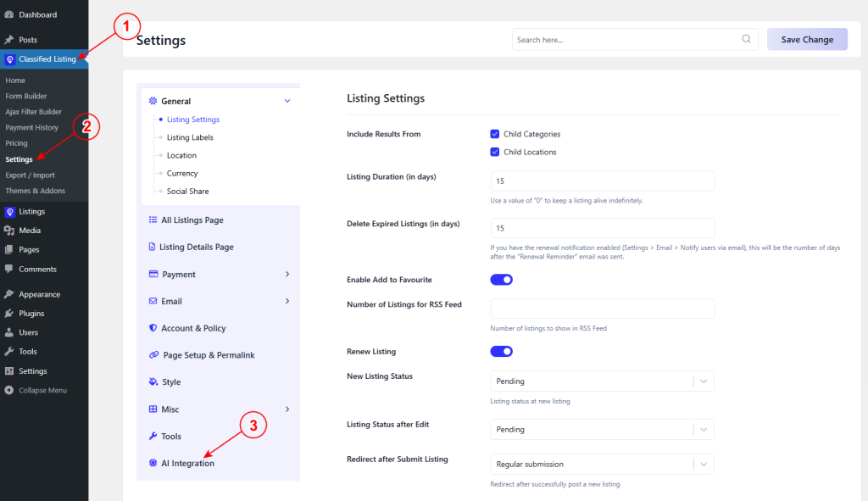
Task: Click the Email envelope icon
Action: 153,301
